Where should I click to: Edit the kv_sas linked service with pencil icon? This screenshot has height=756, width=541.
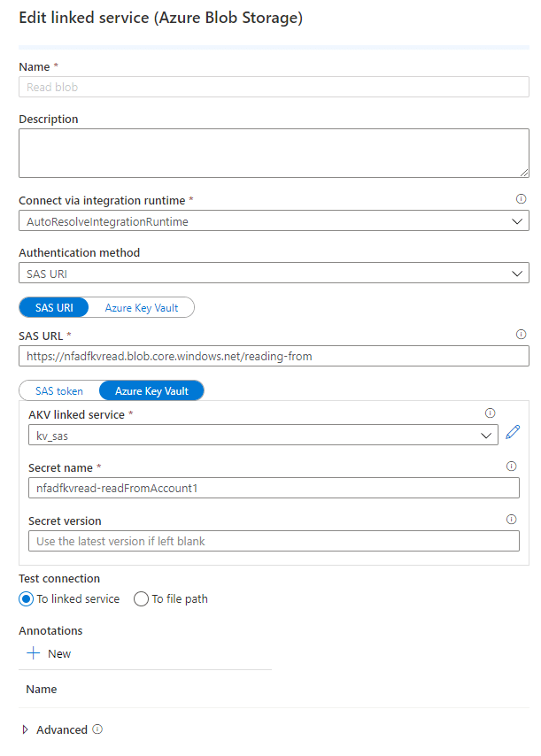pyautogui.click(x=513, y=432)
